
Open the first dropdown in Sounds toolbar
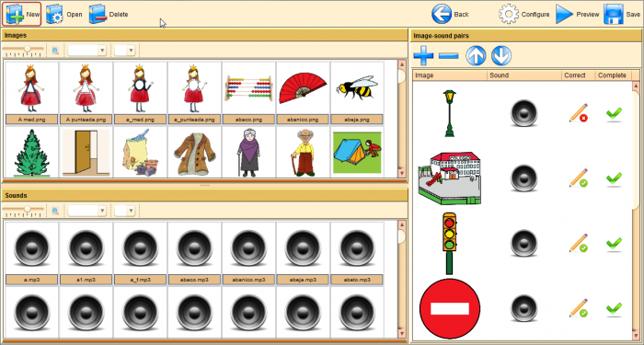click(x=87, y=211)
